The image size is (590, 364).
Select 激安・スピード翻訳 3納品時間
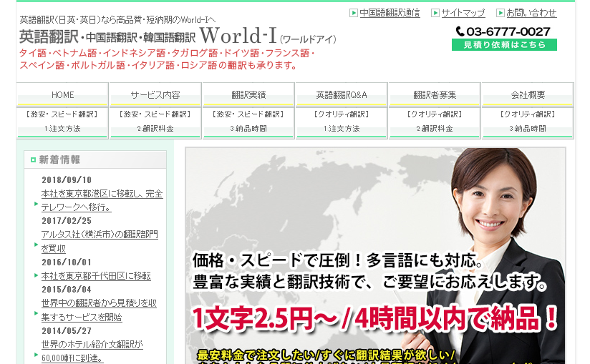[x=248, y=122]
